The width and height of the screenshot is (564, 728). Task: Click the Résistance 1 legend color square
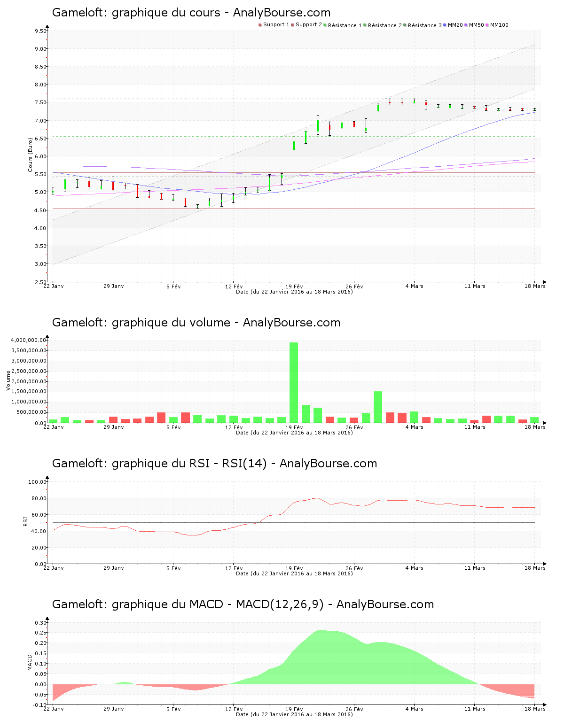[325, 25]
